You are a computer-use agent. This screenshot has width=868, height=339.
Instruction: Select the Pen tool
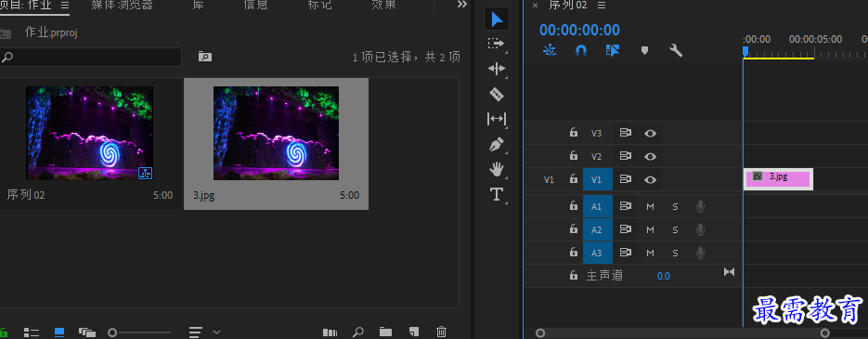[x=497, y=145]
